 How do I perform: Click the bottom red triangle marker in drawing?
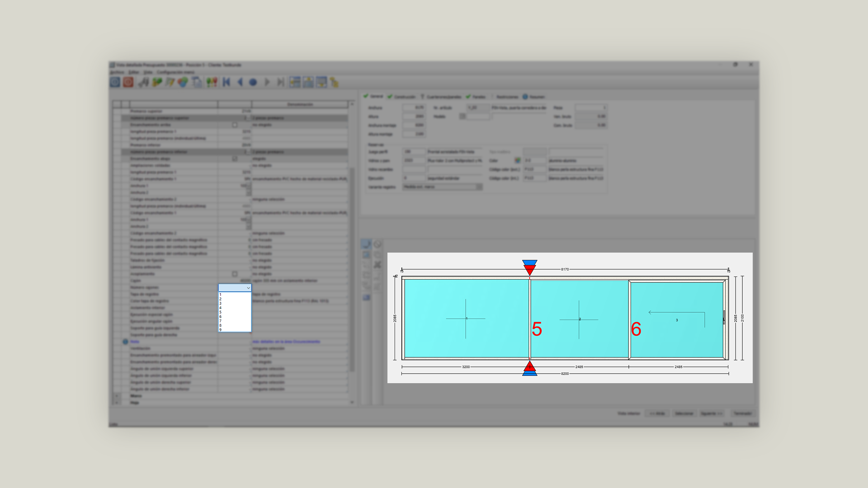(529, 366)
